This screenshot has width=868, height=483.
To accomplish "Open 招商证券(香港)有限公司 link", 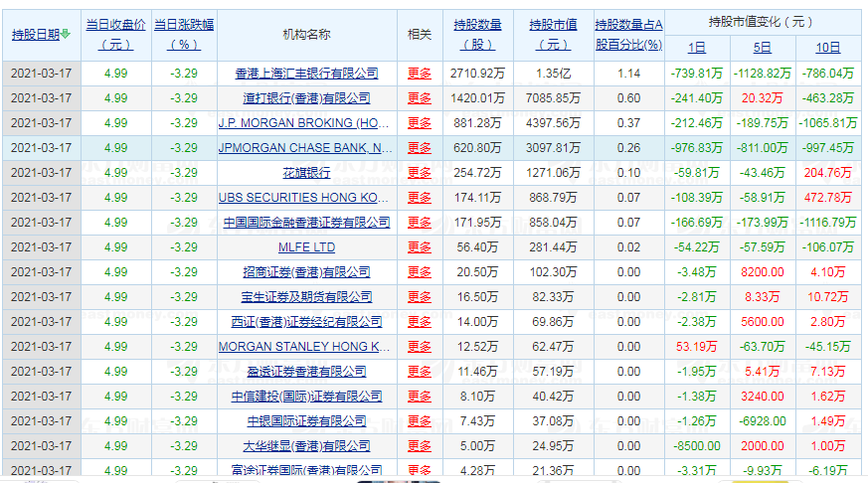I will point(306,272).
